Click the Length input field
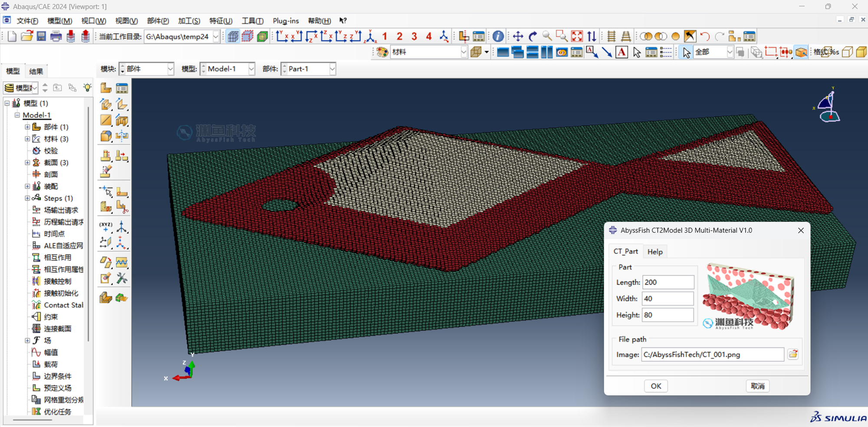Image resolution: width=868 pixels, height=427 pixels. pyautogui.click(x=668, y=282)
